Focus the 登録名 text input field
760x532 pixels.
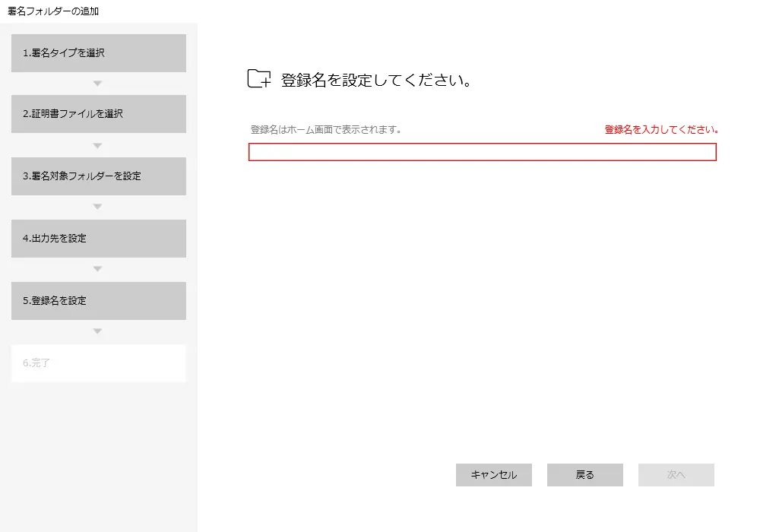point(482,152)
